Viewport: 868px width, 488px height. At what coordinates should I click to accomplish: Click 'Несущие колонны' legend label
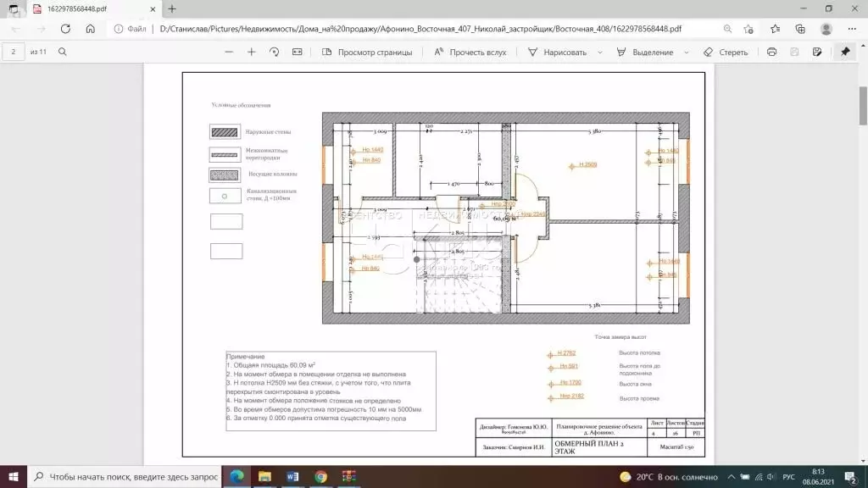[x=272, y=174]
